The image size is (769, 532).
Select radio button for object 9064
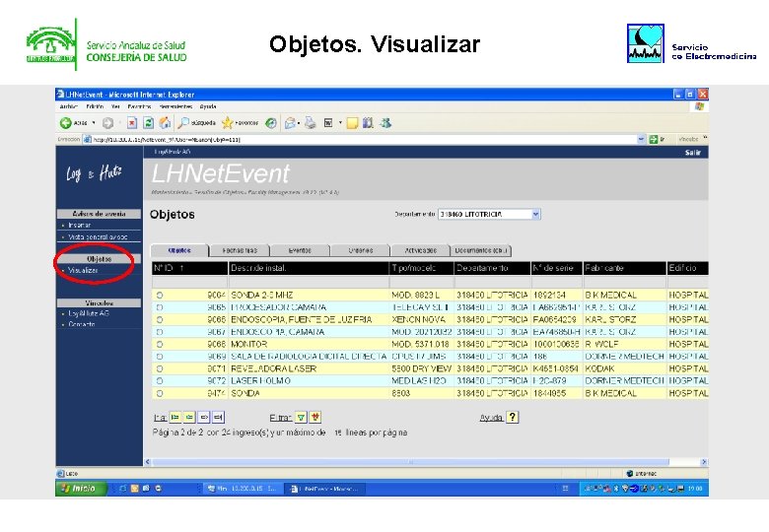[x=160, y=296]
